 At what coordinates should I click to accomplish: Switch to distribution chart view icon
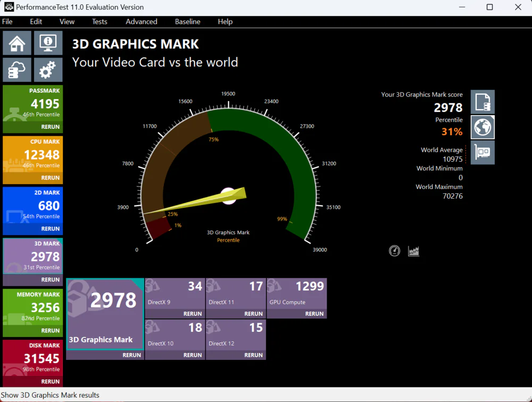point(413,251)
